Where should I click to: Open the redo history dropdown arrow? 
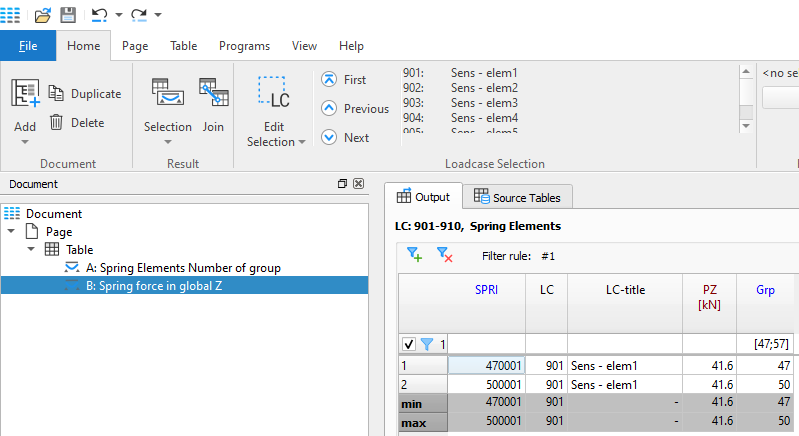pyautogui.click(x=158, y=15)
